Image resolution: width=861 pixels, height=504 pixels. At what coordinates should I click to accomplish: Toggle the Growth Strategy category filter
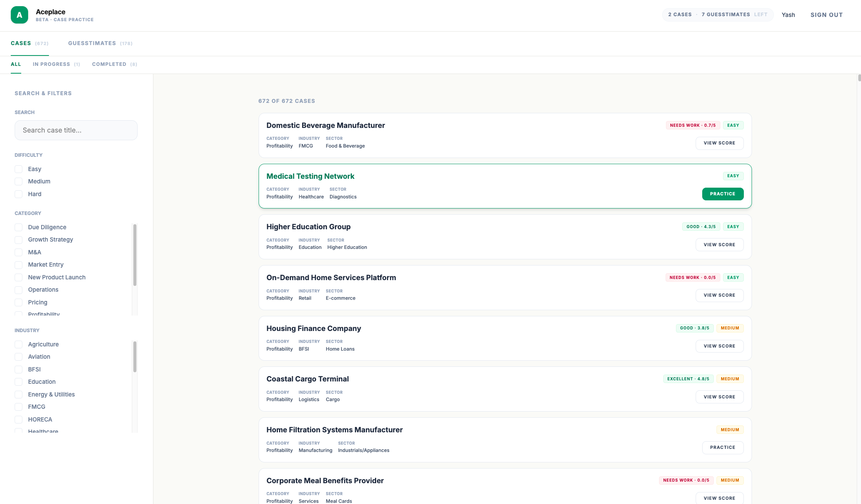click(x=18, y=240)
